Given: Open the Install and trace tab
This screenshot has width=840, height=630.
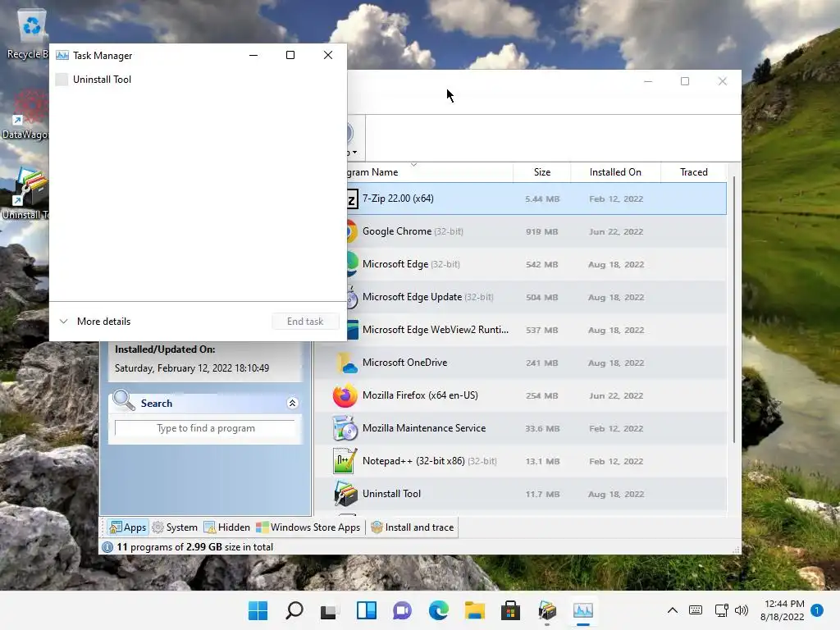Looking at the screenshot, I should click(x=413, y=527).
